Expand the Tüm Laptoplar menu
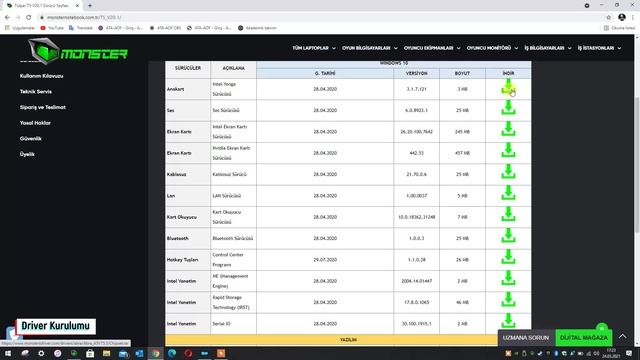The image size is (640, 360). tap(313, 48)
